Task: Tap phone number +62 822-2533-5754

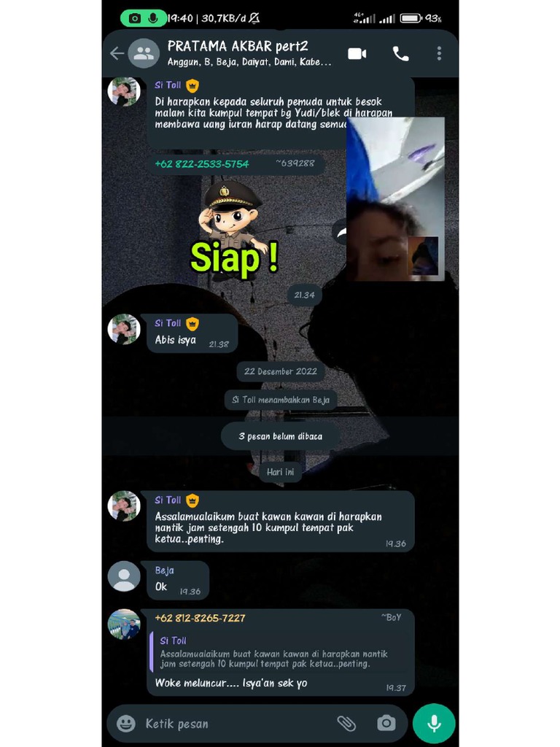Action: 202,164
